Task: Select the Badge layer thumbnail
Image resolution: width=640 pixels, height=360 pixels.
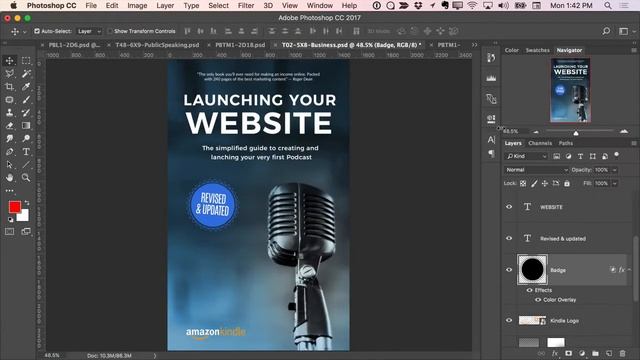Action: [532, 270]
